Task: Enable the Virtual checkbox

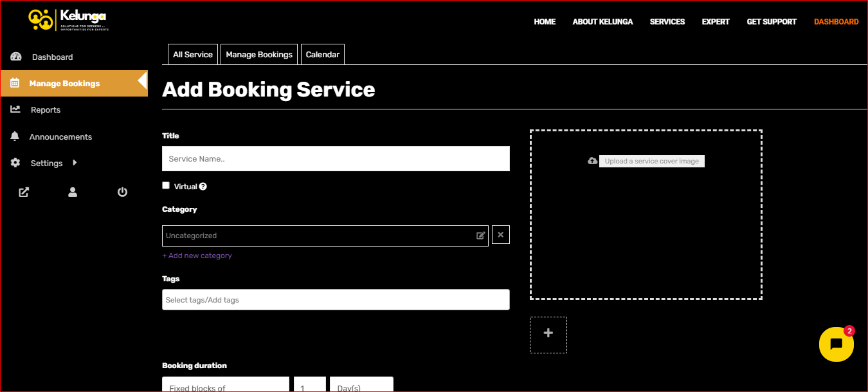Action: pos(166,185)
